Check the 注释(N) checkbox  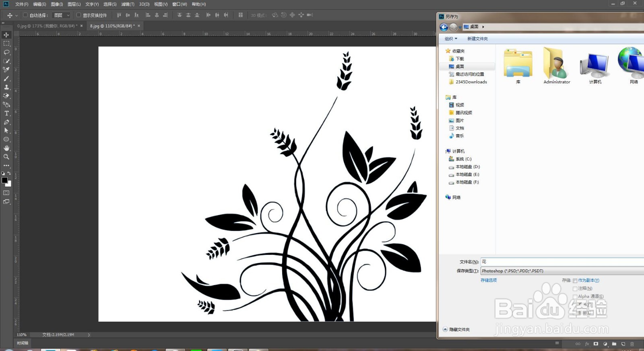click(x=575, y=289)
